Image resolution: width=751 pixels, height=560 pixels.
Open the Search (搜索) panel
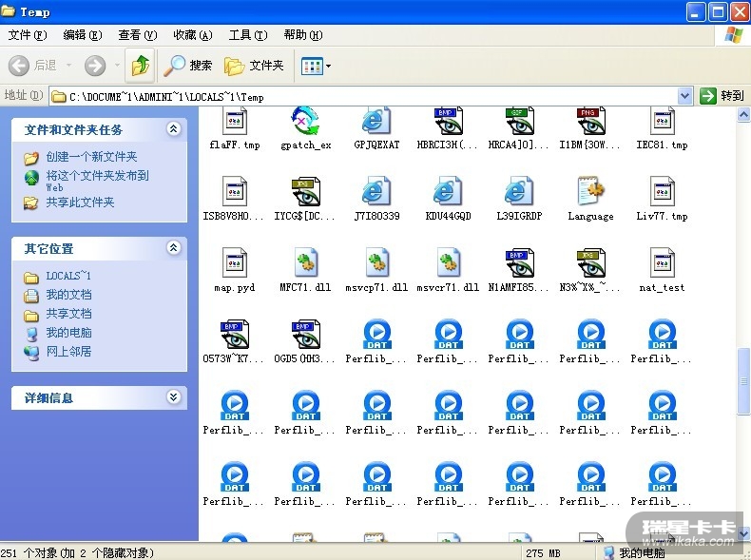click(188, 66)
